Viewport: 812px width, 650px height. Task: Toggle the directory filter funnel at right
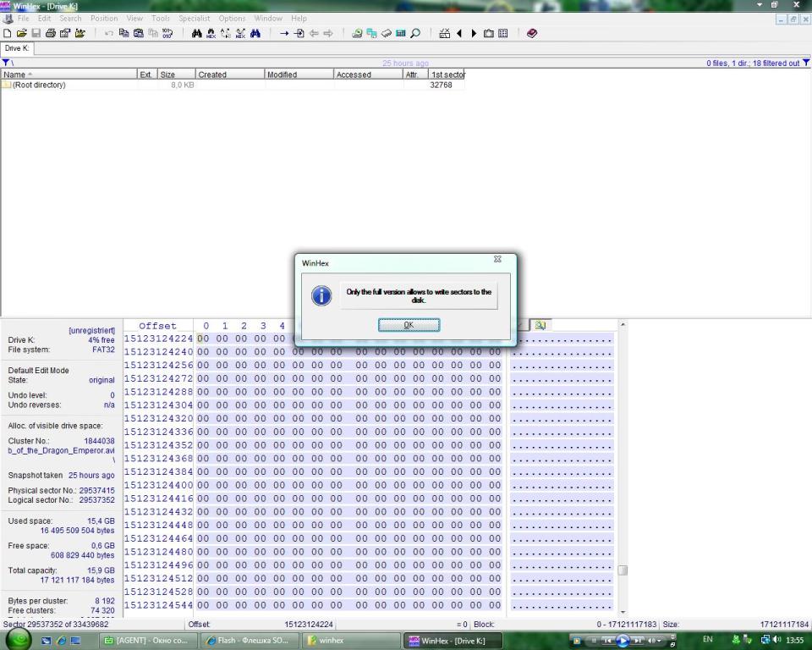tap(806, 63)
